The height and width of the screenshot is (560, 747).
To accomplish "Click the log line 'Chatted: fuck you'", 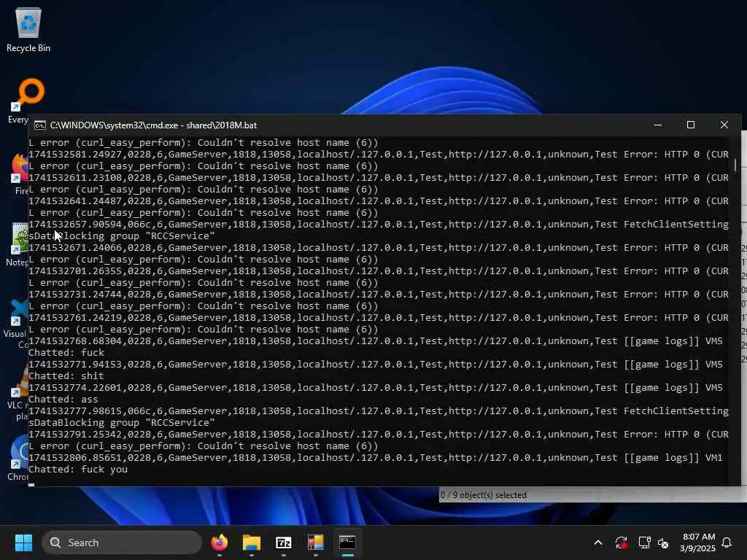I will click(x=78, y=469).
